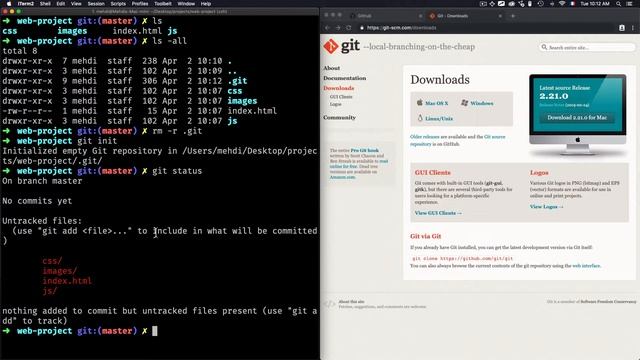Viewport: 640px width, 360px height.
Task: Open Software Freedom Conservancy footer link
Action: pos(608,302)
